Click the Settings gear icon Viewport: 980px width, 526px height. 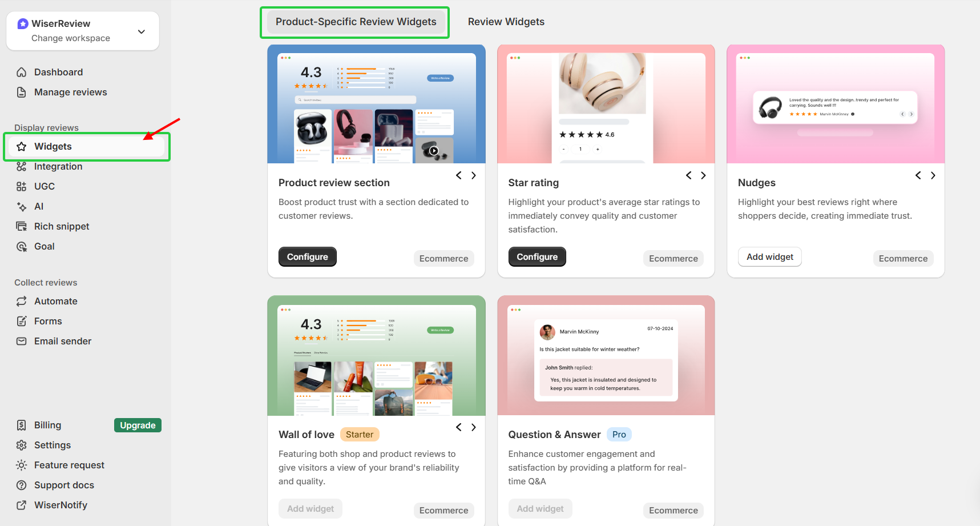[22, 445]
